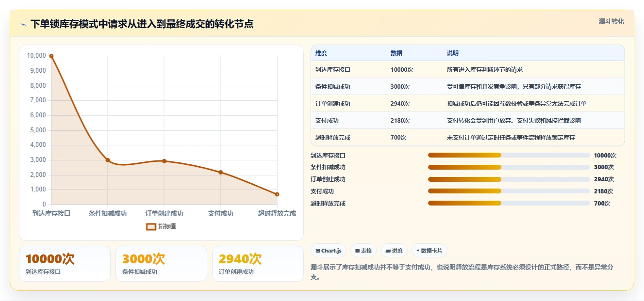Click table cell 支付成功
The width and height of the screenshot is (644, 301).
tap(327, 121)
